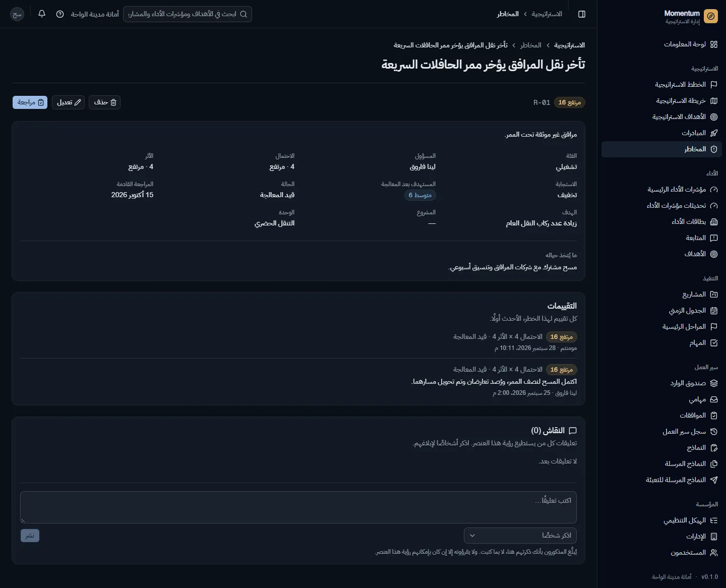The height and width of the screenshot is (588, 726).
Task: Open the النماذج sidebar item
Action: 661,448
